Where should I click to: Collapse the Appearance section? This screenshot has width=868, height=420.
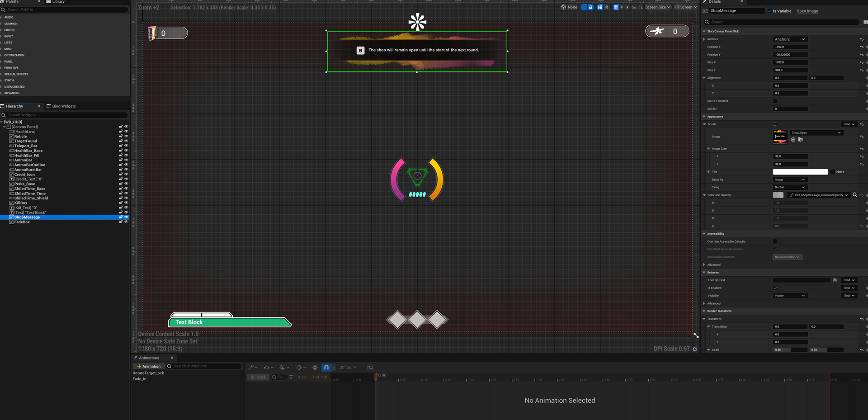coord(704,117)
